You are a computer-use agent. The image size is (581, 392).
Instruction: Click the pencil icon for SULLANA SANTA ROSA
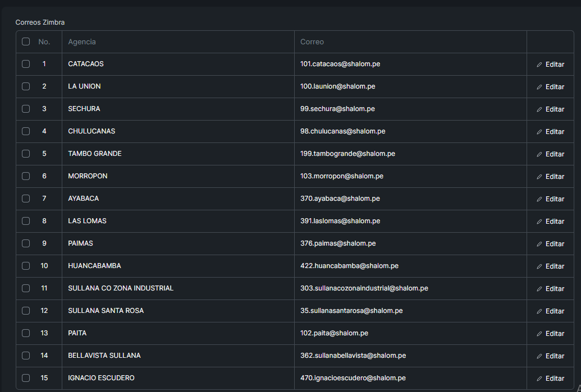coord(539,311)
